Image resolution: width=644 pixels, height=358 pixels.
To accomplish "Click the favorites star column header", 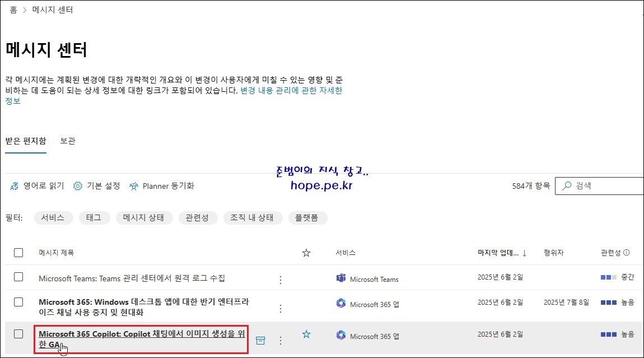I will [x=306, y=253].
